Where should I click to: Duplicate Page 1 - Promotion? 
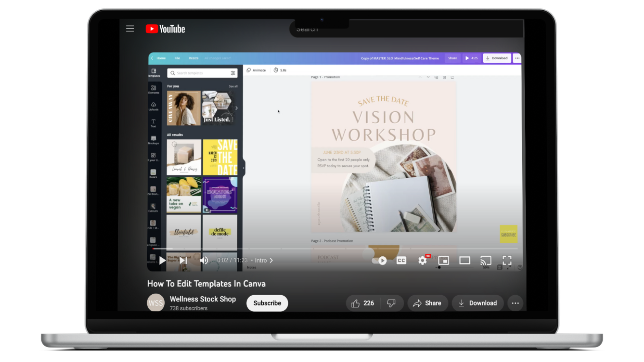436,77
